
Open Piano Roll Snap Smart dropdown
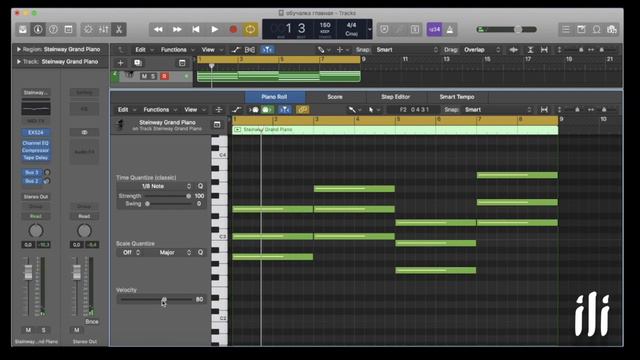(498, 110)
